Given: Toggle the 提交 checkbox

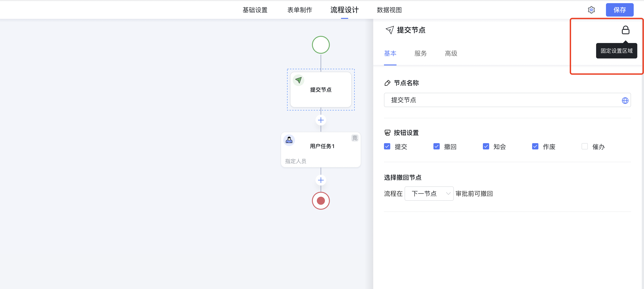Looking at the screenshot, I should click(387, 146).
